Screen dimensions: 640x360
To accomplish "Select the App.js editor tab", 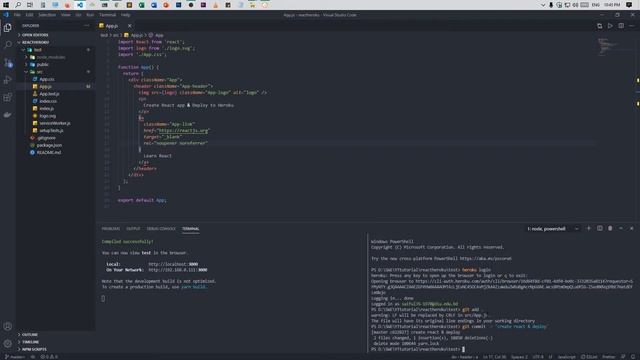I will pos(112,26).
